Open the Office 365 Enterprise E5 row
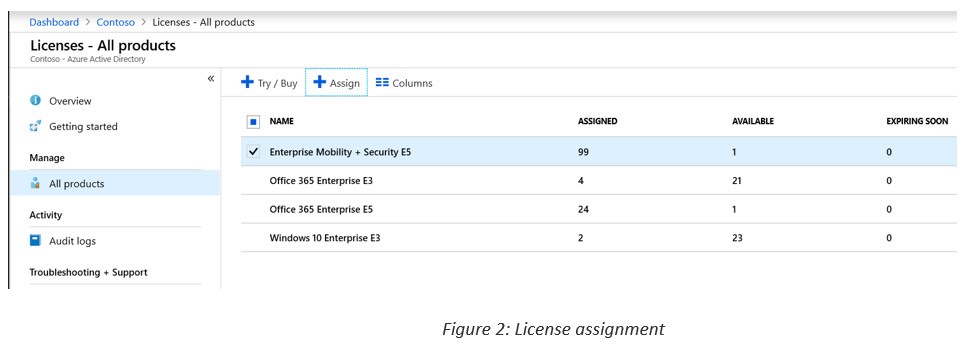Screen dimensions: 969x362 pyautogui.click(x=599, y=209)
